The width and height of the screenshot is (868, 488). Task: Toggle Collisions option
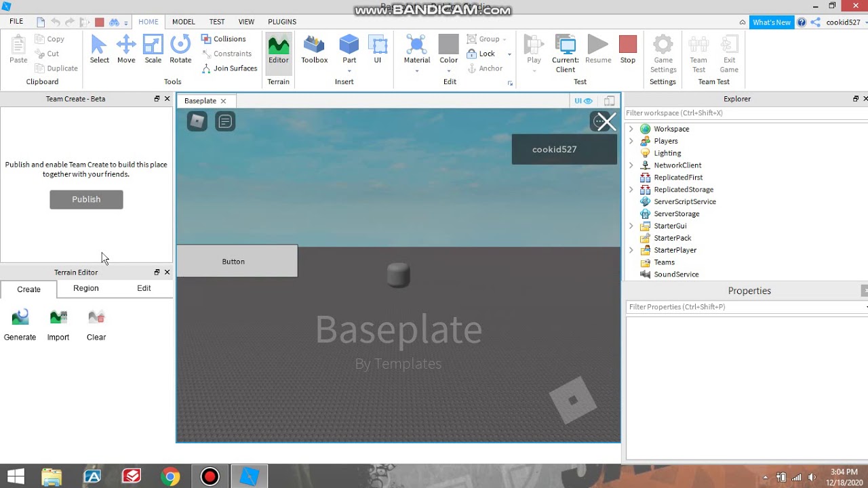224,39
